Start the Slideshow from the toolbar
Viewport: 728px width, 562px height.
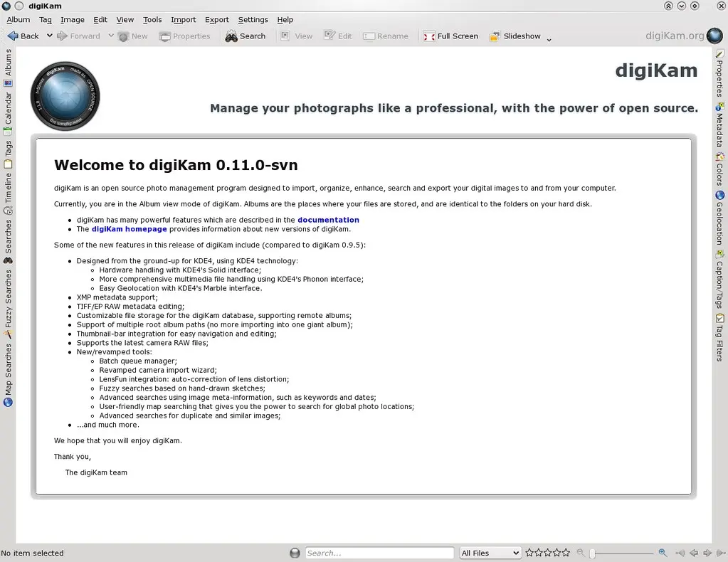(515, 36)
